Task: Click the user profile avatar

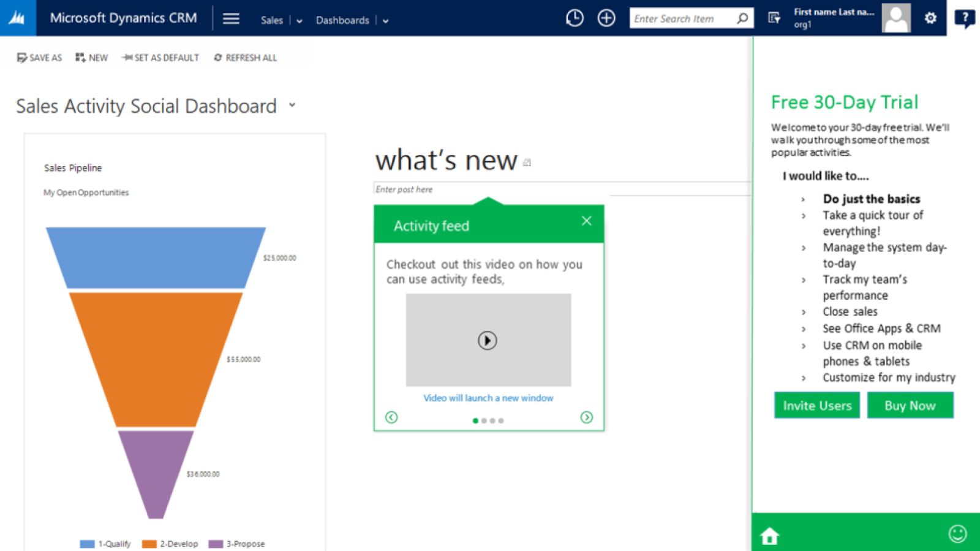Action: tap(896, 18)
